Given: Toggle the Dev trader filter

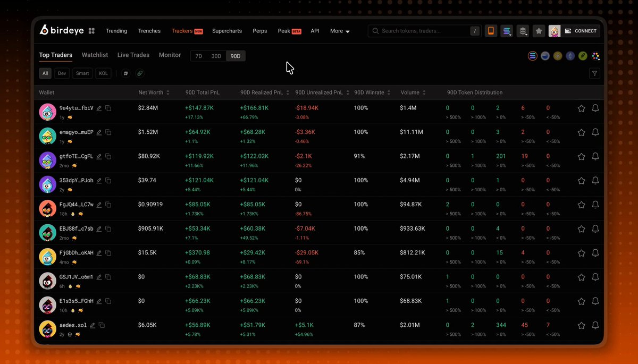Looking at the screenshot, I should pos(62,73).
